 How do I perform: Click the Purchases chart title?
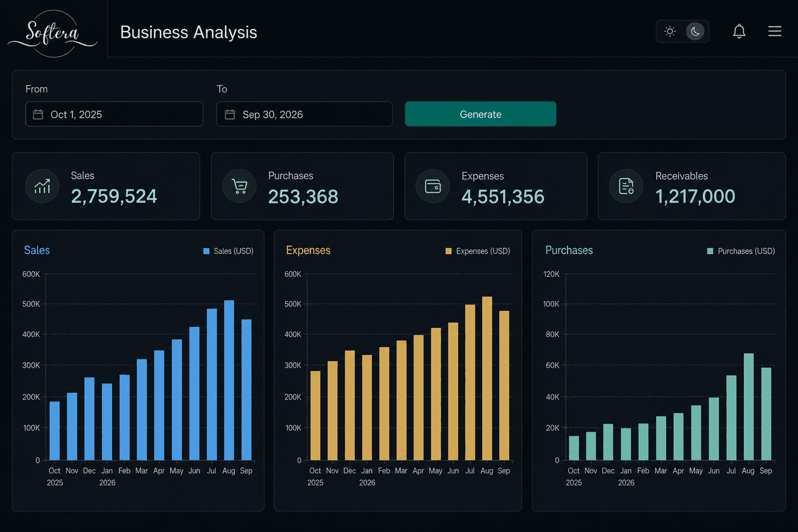pyautogui.click(x=569, y=250)
